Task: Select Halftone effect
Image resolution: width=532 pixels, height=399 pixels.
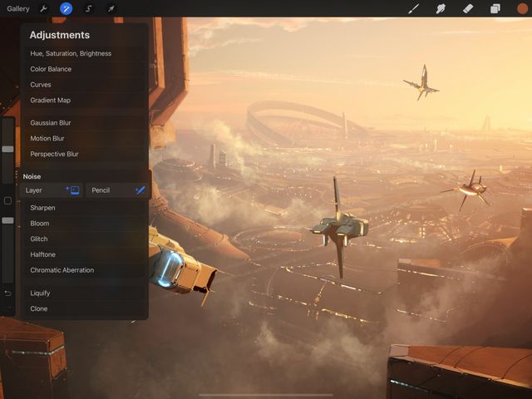Action: coord(85,255)
